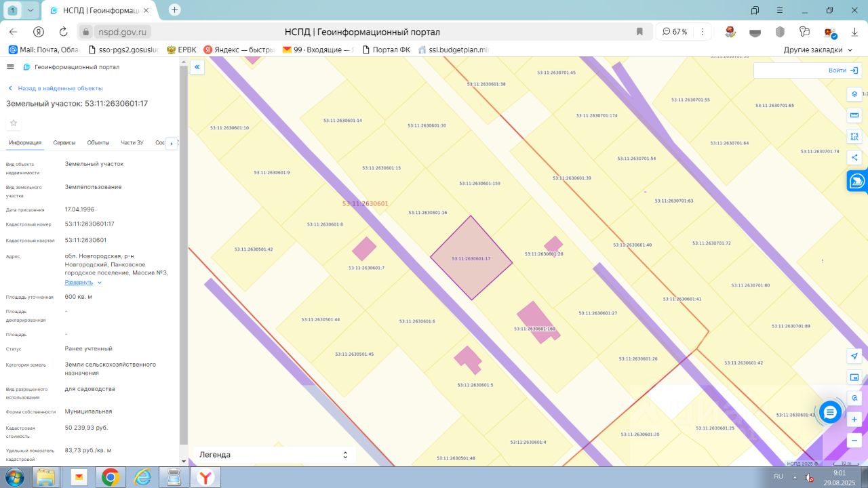Open the protection shield extension
Viewport: 868px width, 488px height.
click(x=781, y=32)
